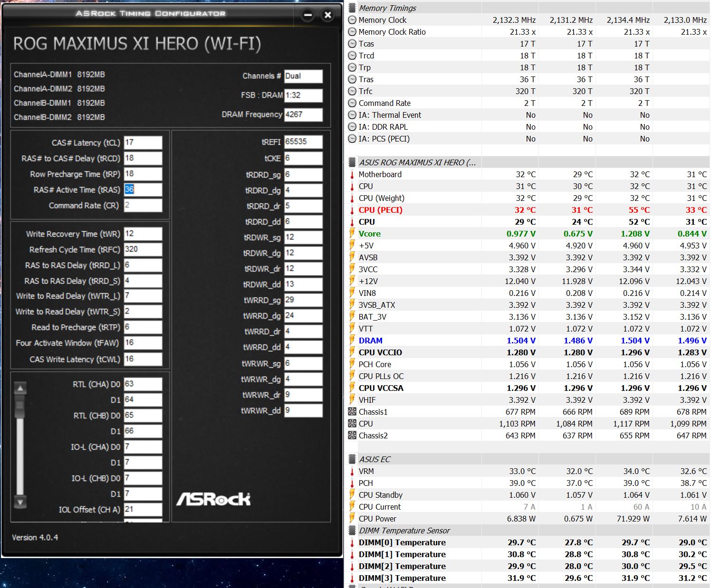Screen dimensions: 711x588
Task: Click the thermometer icon beside DIMM[0] Temperature
Action: tap(352, 542)
